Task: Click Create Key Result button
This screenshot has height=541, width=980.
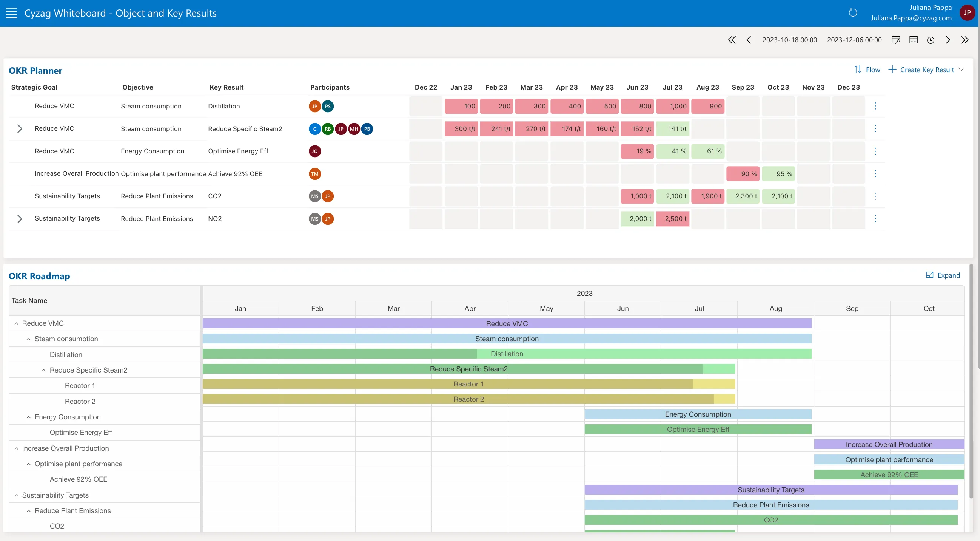Action: pyautogui.click(x=921, y=70)
